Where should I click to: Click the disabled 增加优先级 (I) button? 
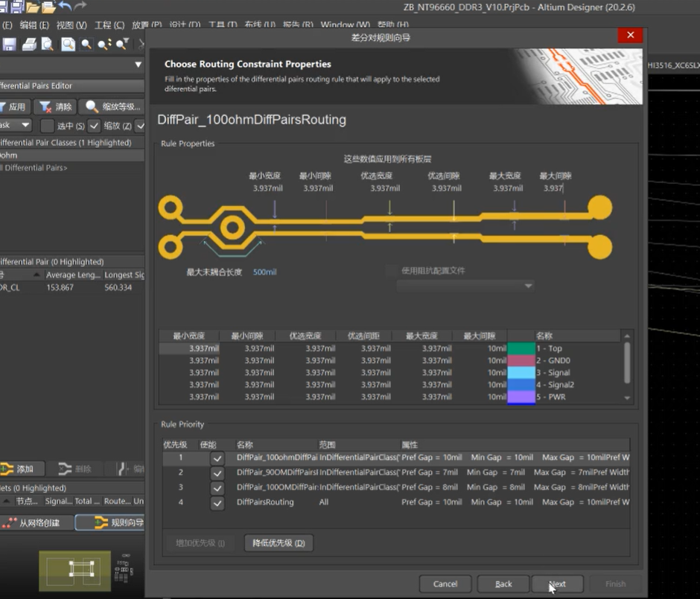(200, 542)
